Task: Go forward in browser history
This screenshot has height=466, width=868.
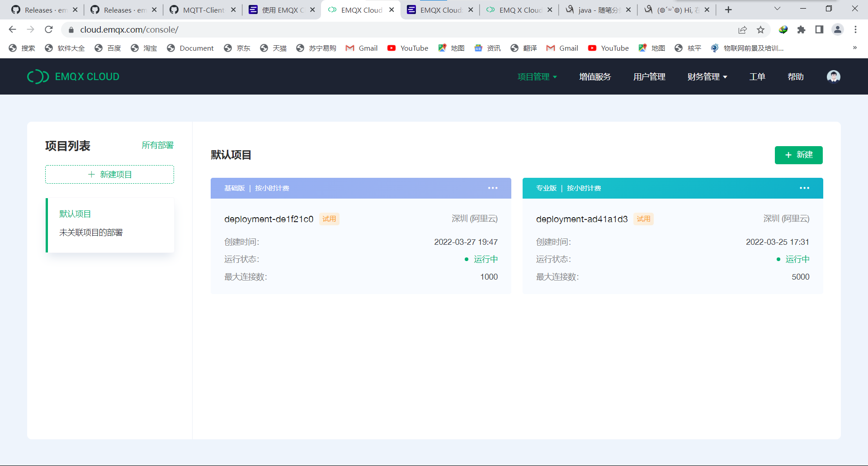Action: click(30, 29)
